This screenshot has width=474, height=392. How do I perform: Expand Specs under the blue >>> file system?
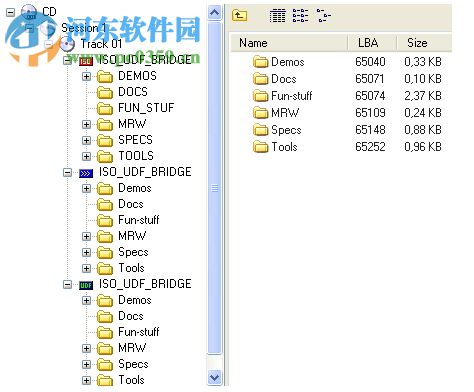(86, 253)
